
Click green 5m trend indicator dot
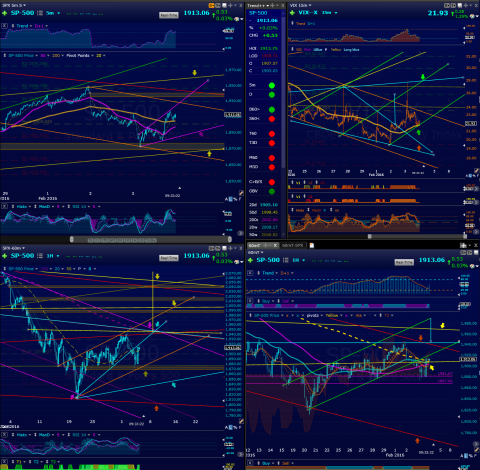click(x=272, y=85)
